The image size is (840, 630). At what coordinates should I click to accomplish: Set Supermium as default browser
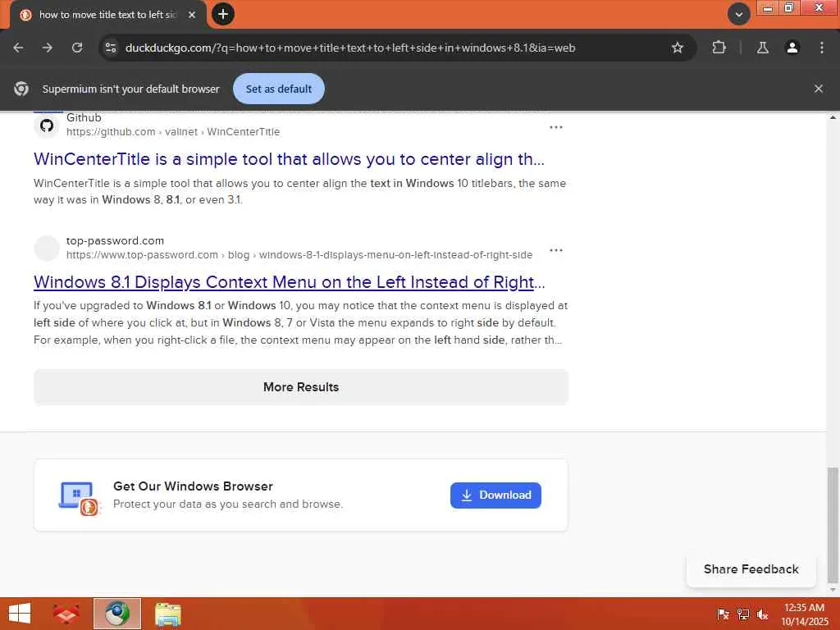tap(279, 89)
